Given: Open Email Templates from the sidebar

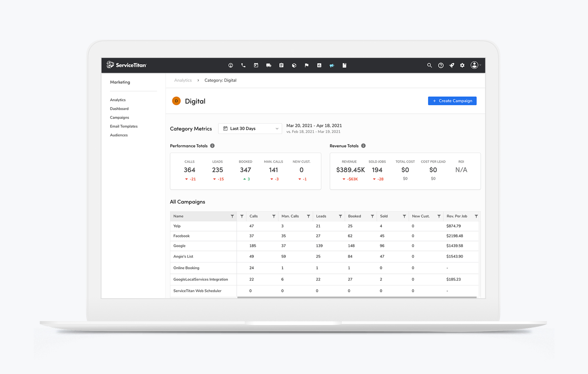Looking at the screenshot, I should click(123, 126).
